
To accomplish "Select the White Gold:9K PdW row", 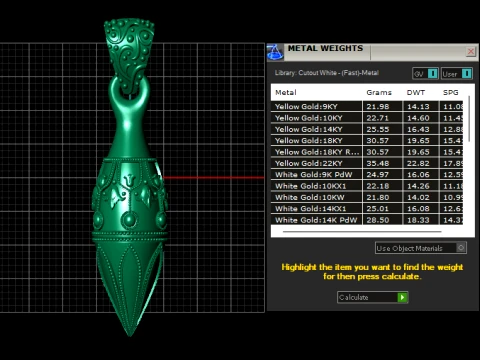I will (367, 174).
